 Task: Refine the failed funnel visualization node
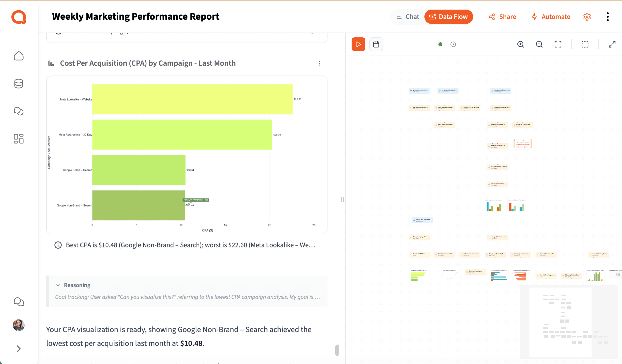click(x=519, y=147)
